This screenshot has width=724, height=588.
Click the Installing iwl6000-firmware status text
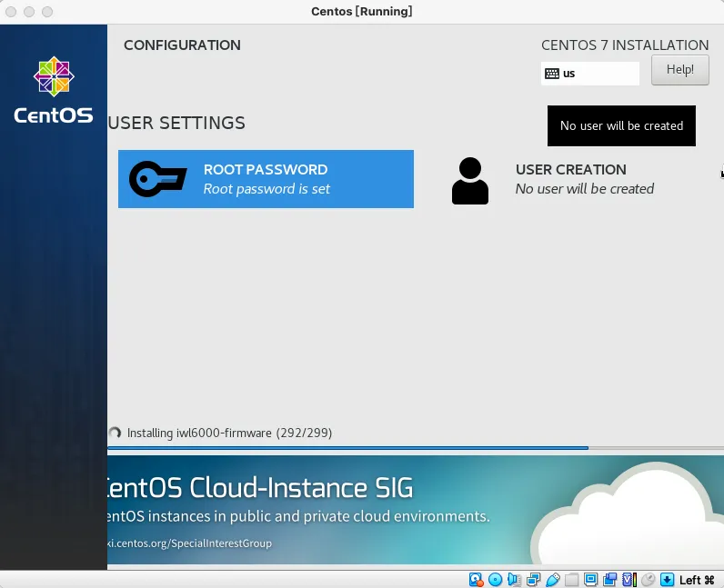(229, 433)
